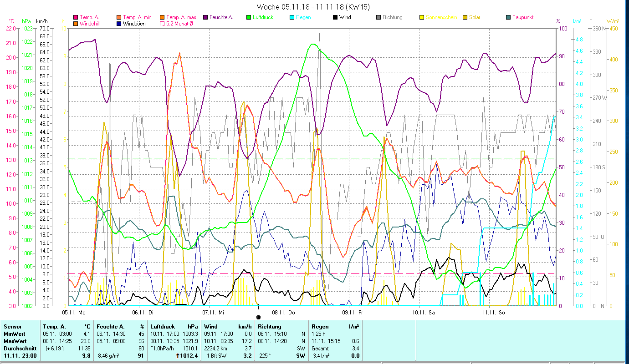Click the 5.2 Monat-Ø legend box

[162, 23]
